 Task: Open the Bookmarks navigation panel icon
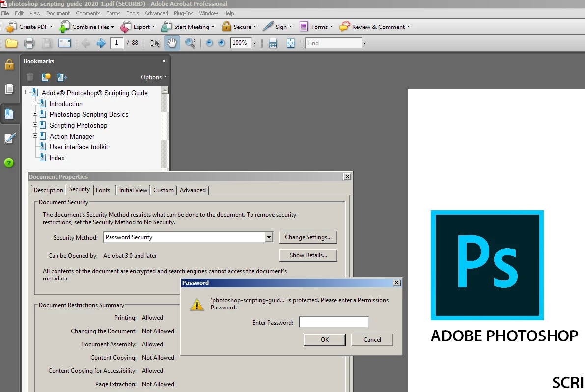[9, 114]
